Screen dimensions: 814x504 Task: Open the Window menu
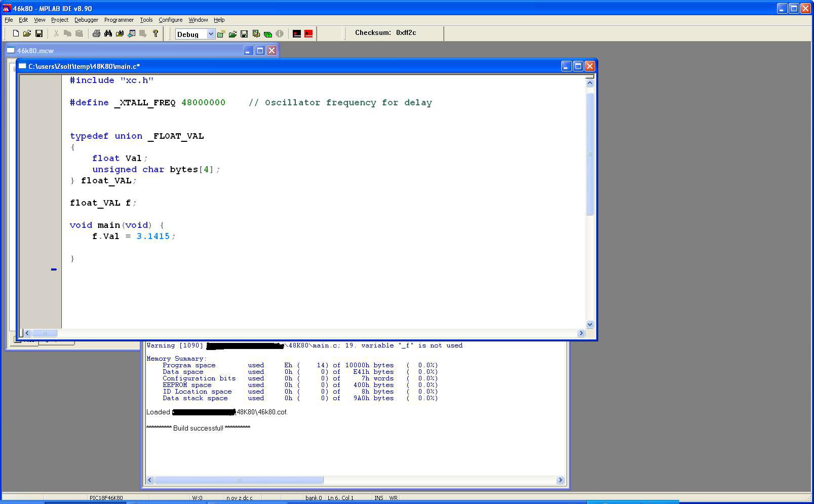pyautogui.click(x=198, y=20)
